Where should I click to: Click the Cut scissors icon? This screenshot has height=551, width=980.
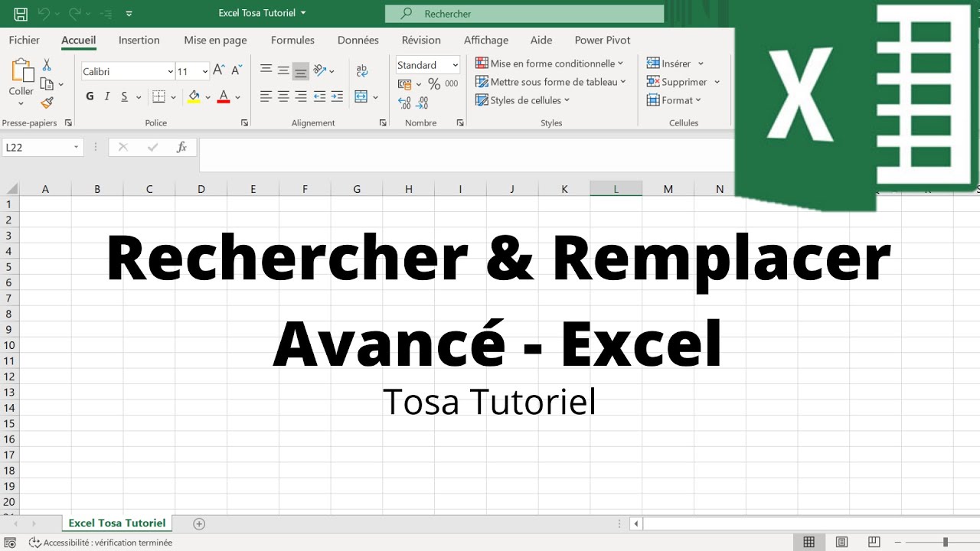click(x=47, y=65)
